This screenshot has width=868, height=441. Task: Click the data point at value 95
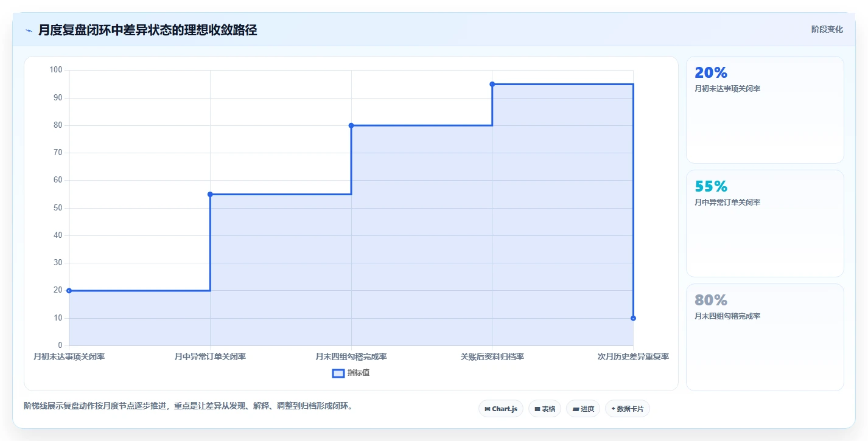pyautogui.click(x=492, y=84)
